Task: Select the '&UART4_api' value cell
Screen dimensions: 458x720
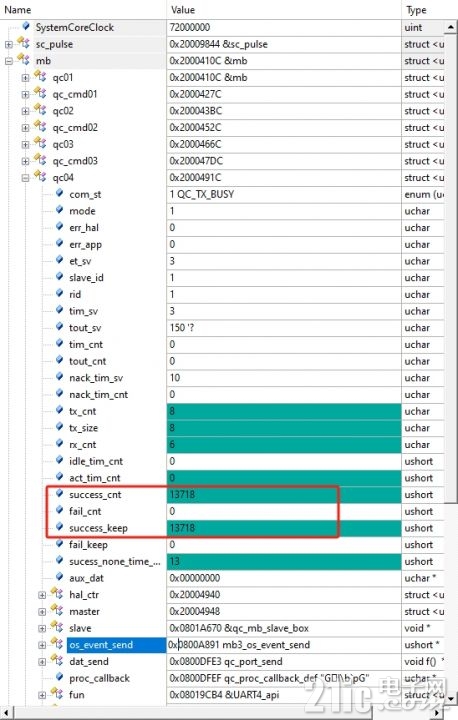Action: [284, 695]
